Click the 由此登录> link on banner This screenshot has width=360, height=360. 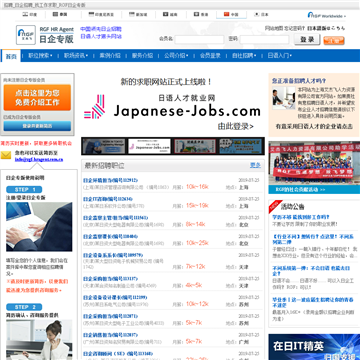pos(235,127)
